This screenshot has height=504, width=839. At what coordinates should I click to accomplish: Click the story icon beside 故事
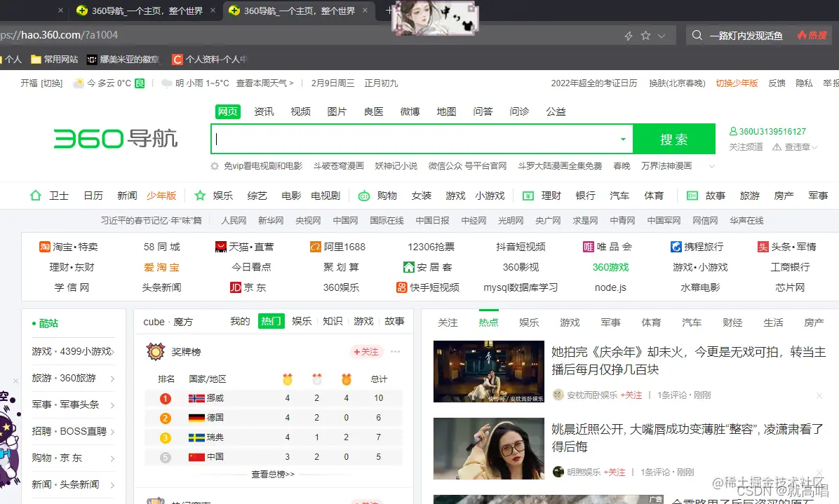692,196
